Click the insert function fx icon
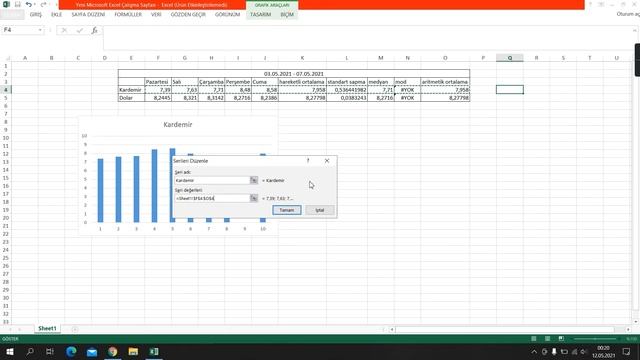Screen dimensions: 640x360 pos(94,30)
